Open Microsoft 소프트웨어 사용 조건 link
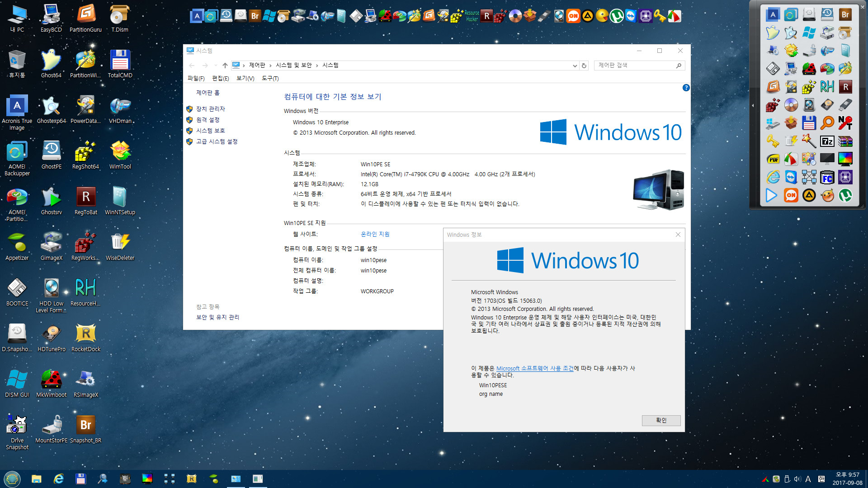The height and width of the screenshot is (488, 868). (x=535, y=368)
